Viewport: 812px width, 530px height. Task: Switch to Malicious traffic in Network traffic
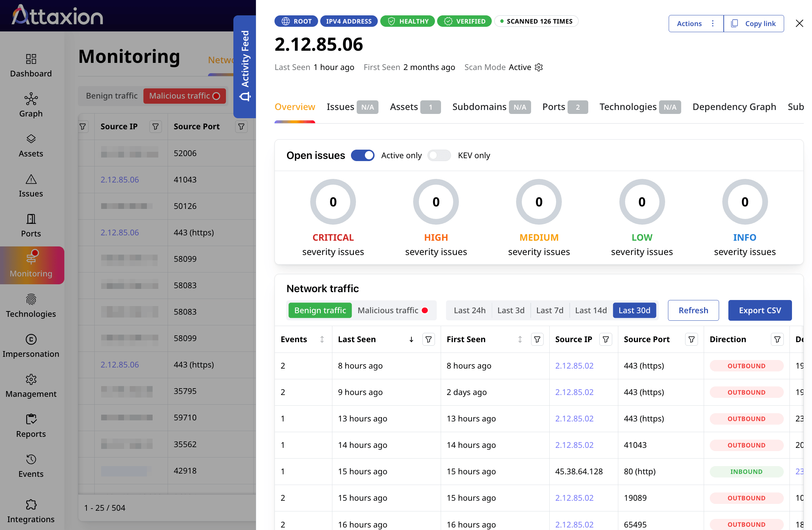pyautogui.click(x=392, y=310)
